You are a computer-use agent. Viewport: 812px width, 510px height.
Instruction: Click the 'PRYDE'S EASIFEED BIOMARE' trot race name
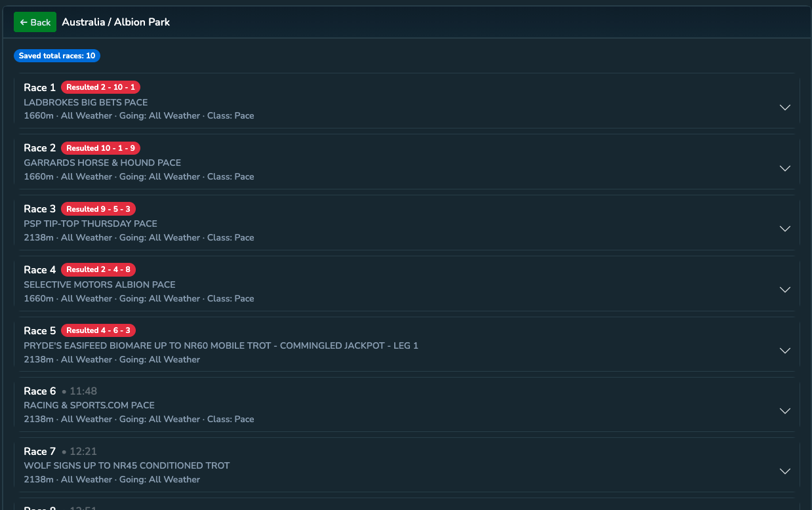(x=221, y=345)
